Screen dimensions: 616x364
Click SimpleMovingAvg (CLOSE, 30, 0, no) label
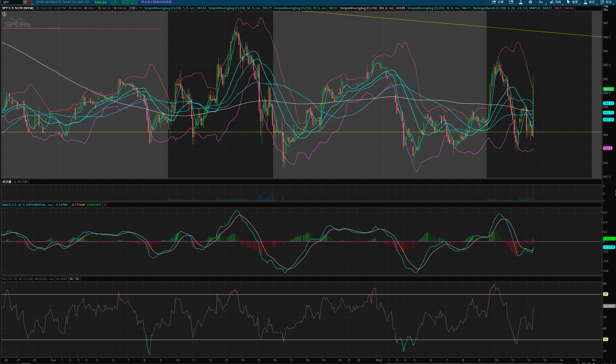click(x=433, y=8)
